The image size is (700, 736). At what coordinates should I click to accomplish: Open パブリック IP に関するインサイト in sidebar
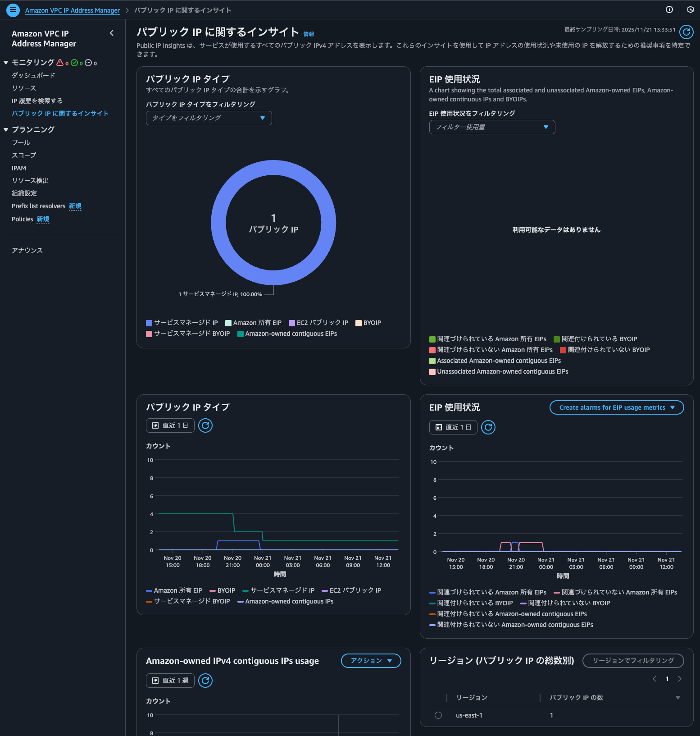60,113
